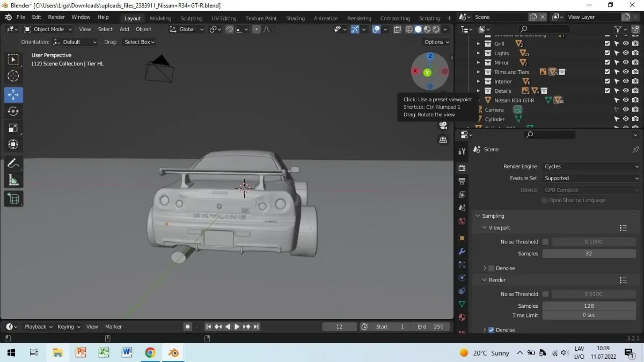Open the Scene properties tab

pos(462,208)
